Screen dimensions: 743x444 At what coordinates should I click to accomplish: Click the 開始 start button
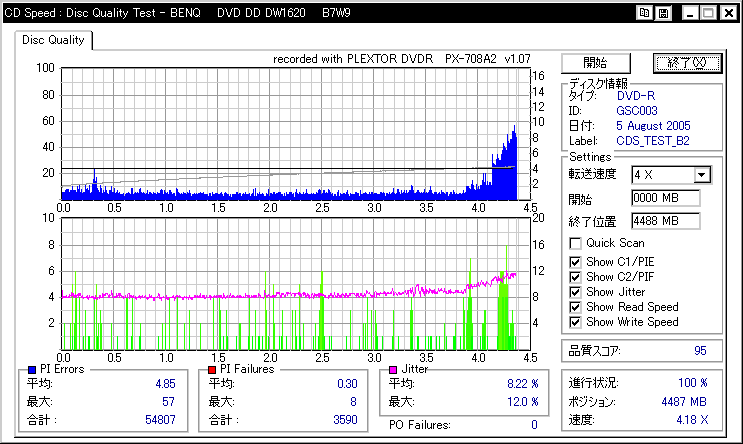(595, 63)
